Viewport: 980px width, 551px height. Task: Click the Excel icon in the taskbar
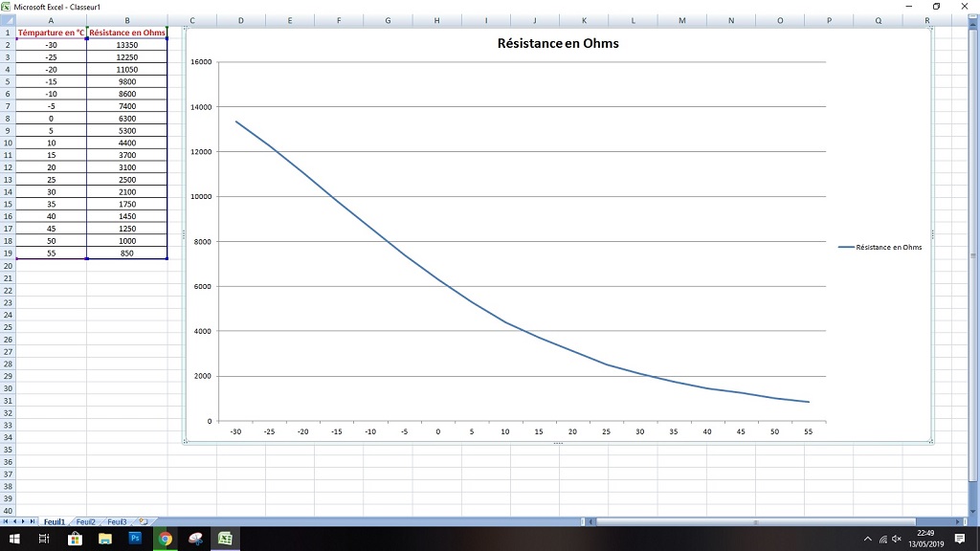click(225, 539)
